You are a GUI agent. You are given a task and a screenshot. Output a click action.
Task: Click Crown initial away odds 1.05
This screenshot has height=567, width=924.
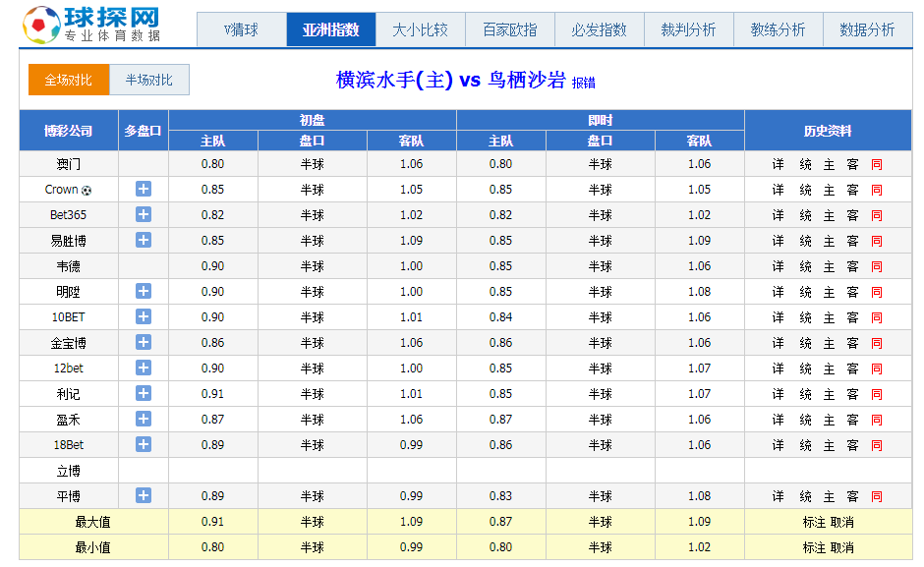pyautogui.click(x=411, y=190)
